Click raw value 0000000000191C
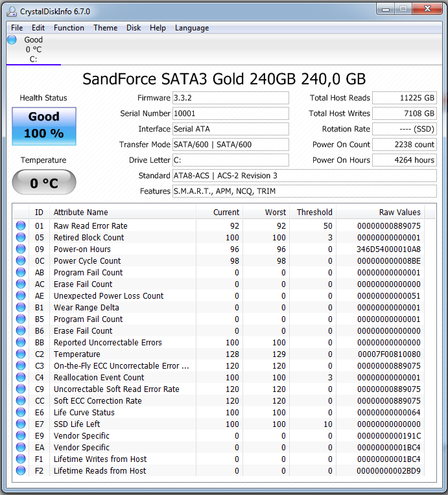Screen dimensions: 448x495 pyautogui.click(x=389, y=435)
